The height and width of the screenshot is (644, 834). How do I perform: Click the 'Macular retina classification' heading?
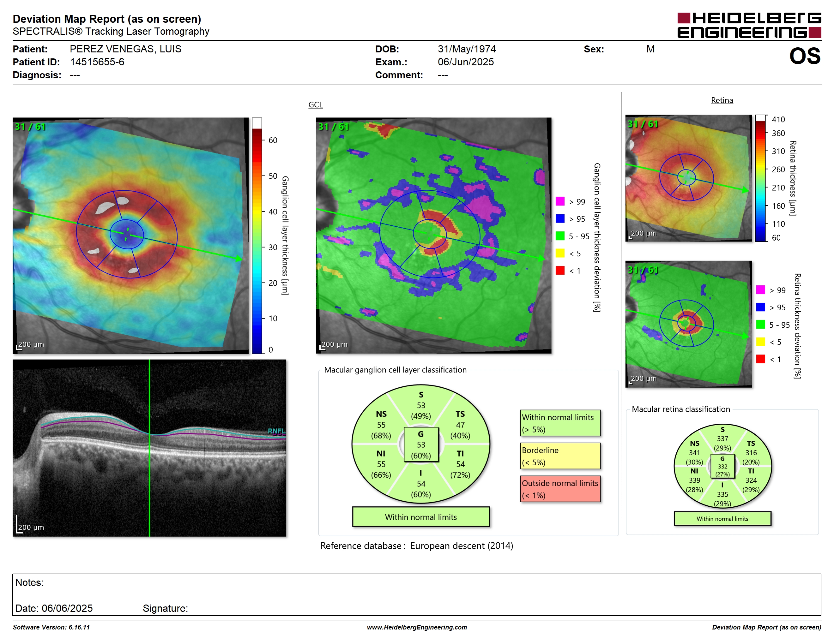click(x=681, y=409)
